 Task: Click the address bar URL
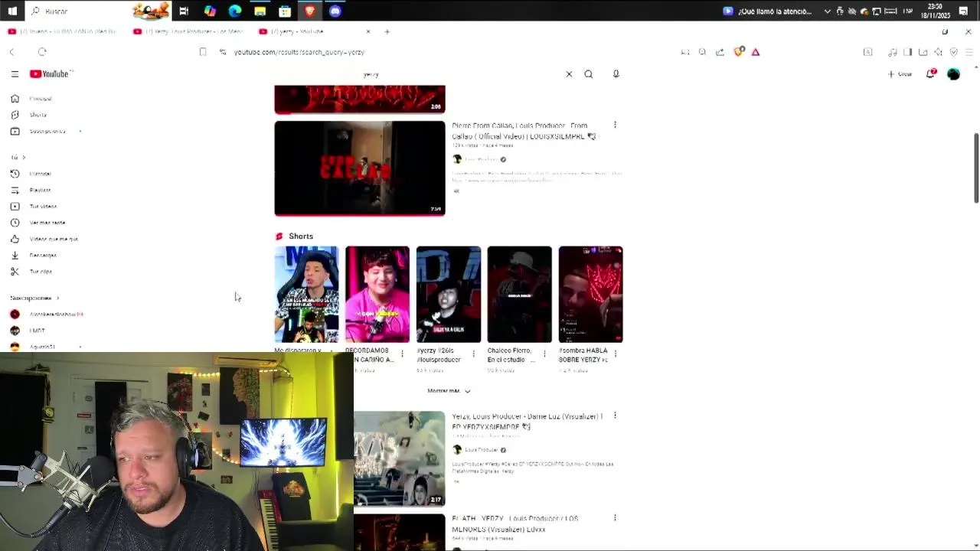point(299,52)
